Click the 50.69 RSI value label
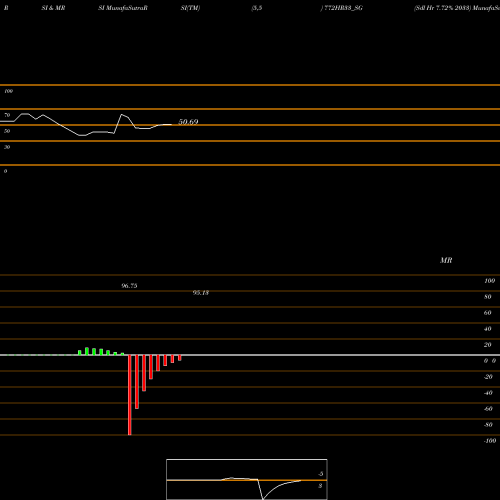Image resolution: width=500 pixels, height=500 pixels. (x=188, y=122)
